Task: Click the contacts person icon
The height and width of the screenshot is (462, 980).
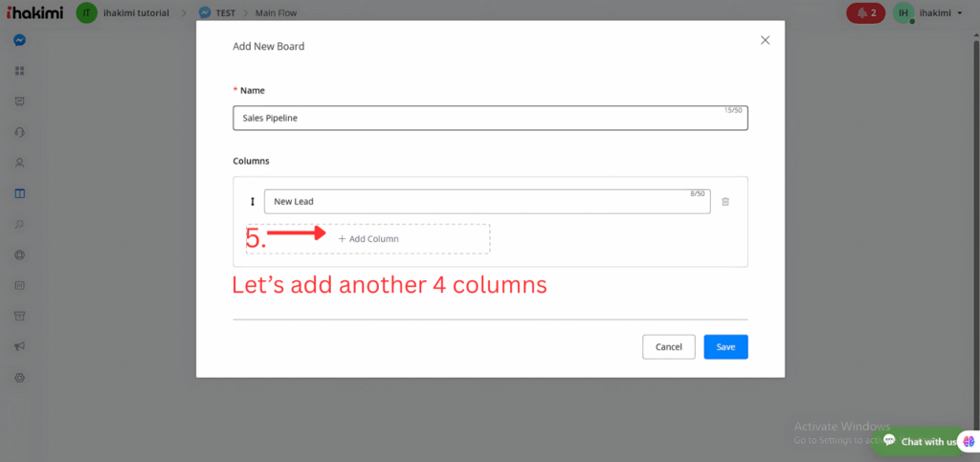Action: click(19, 163)
